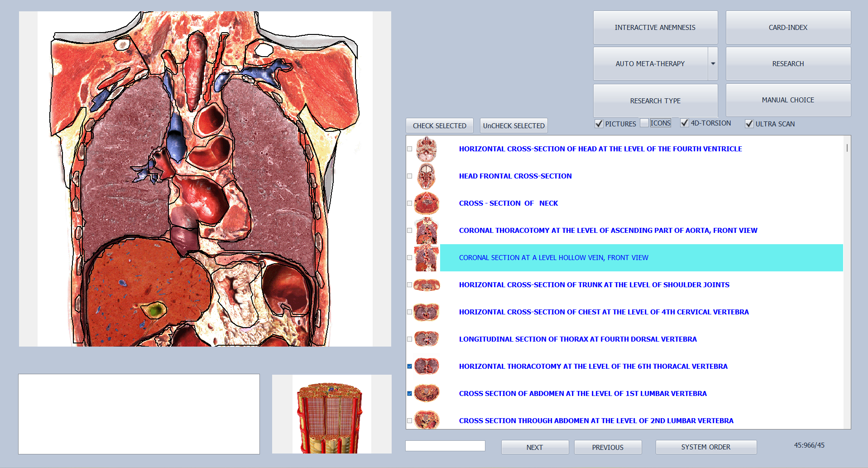Click UnCHECK SELECTED button
Image resolution: width=868 pixels, height=468 pixels.
click(x=513, y=125)
